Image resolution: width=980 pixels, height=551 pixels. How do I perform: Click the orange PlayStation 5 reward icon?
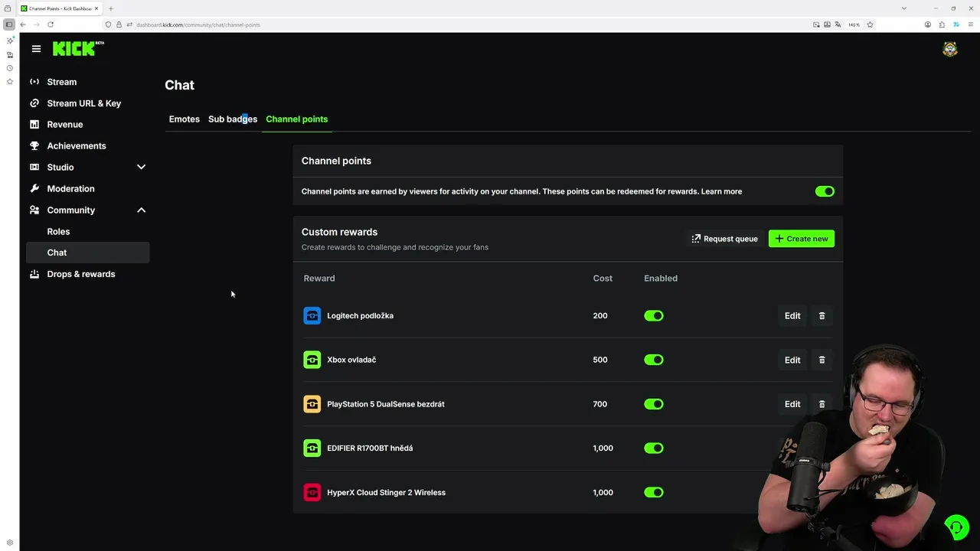click(x=312, y=404)
